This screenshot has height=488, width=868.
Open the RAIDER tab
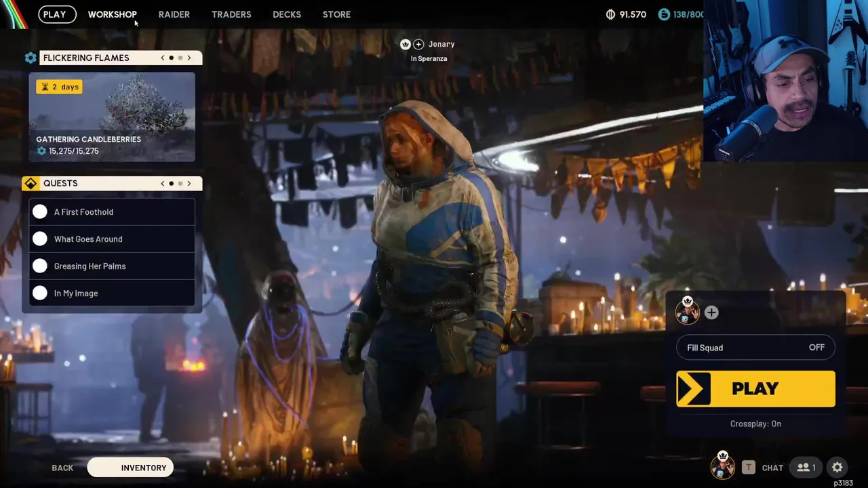click(x=174, y=14)
